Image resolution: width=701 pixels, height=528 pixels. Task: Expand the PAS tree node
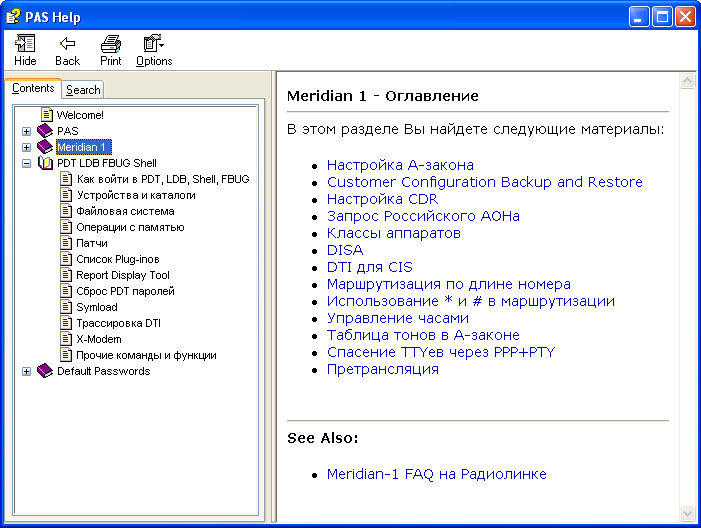[26, 131]
